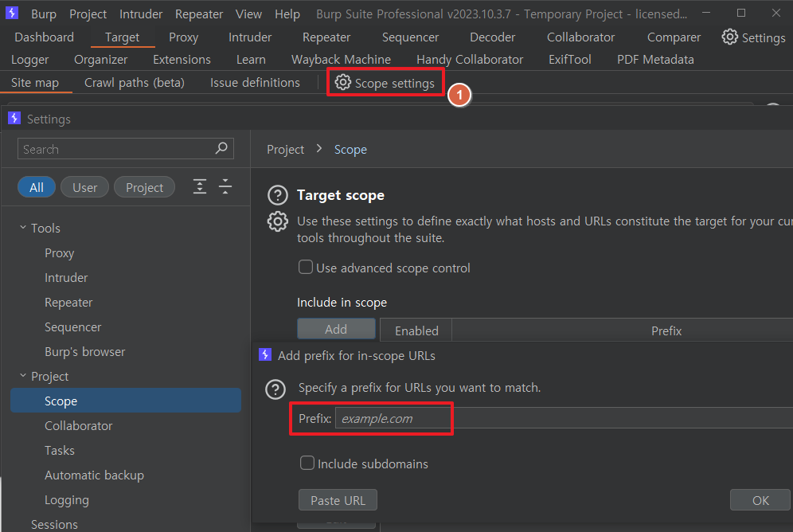Filter settings by All
The height and width of the screenshot is (532, 793).
click(x=37, y=187)
